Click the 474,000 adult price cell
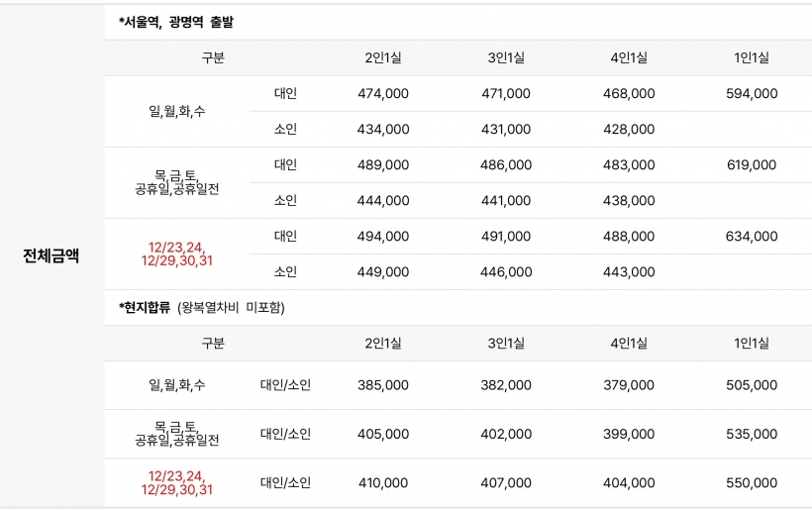 tap(383, 94)
